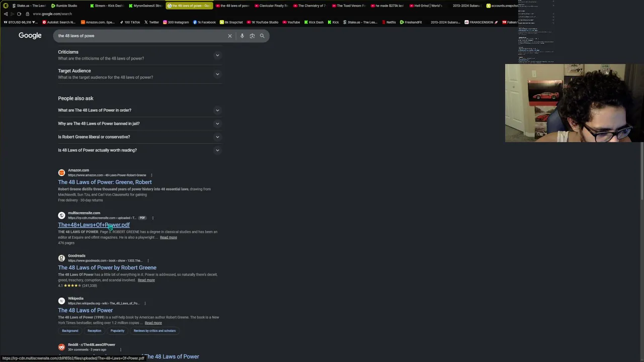
Task: Reload the current page
Action: click(x=19, y=14)
